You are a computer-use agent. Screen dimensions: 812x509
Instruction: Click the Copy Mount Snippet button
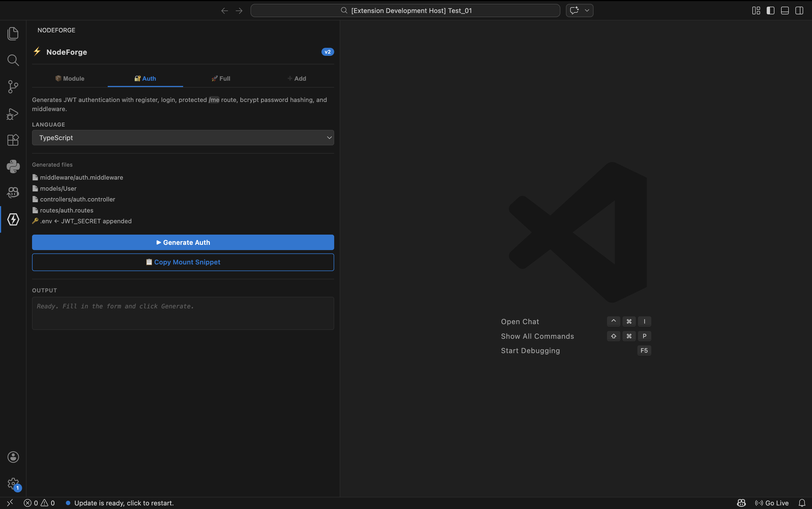click(183, 262)
